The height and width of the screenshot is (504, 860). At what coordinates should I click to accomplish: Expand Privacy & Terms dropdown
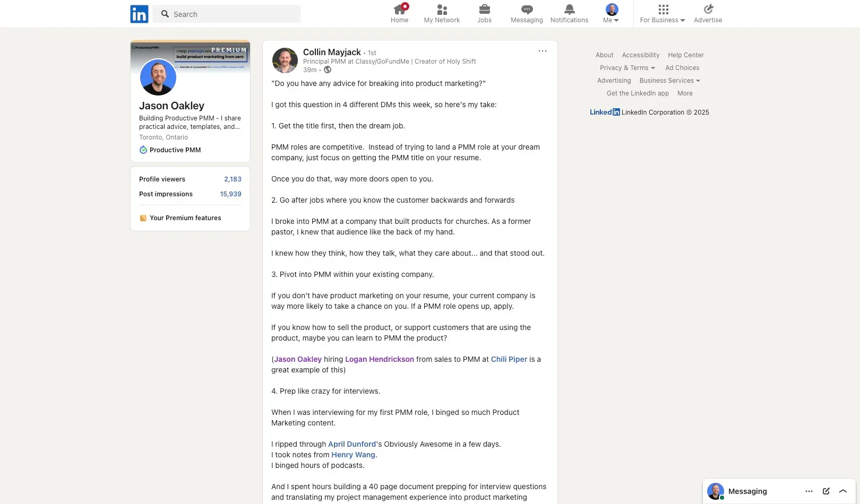pyautogui.click(x=627, y=68)
